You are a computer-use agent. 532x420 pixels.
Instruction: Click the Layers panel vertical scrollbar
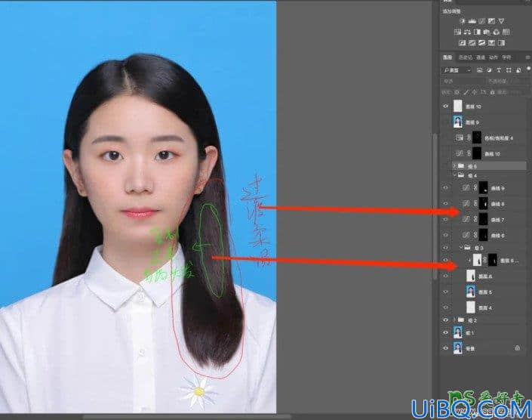click(435, 206)
